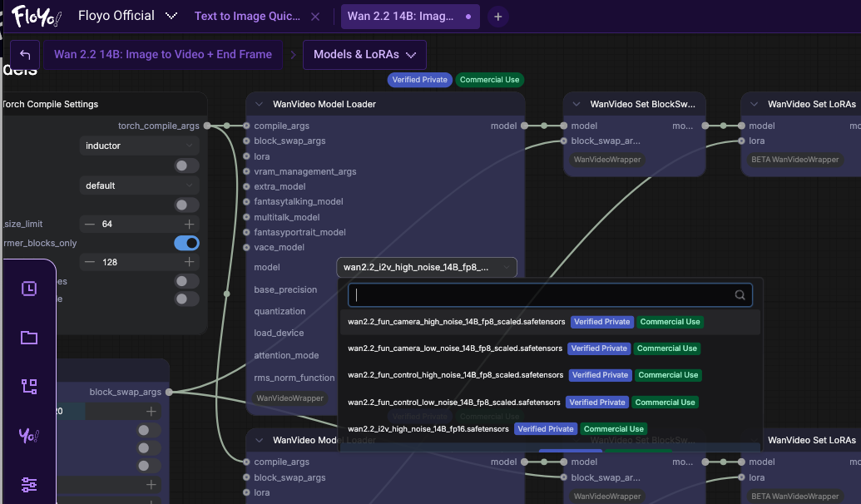Click the torch_compile_args output connector
This screenshot has width=861, height=504.
tap(207, 126)
